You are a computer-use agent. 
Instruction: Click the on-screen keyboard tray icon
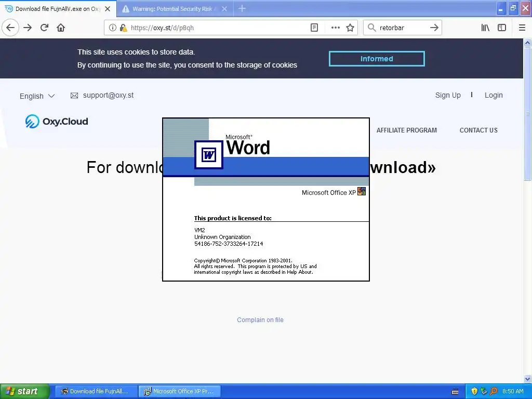[x=455, y=392]
